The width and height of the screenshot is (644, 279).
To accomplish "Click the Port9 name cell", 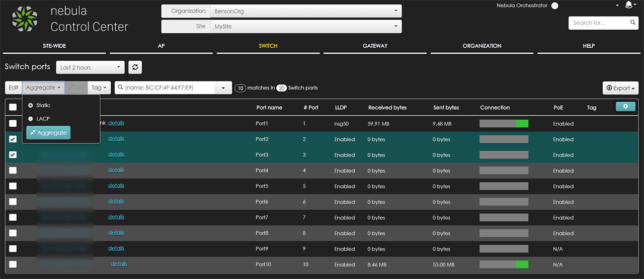I will (262, 249).
